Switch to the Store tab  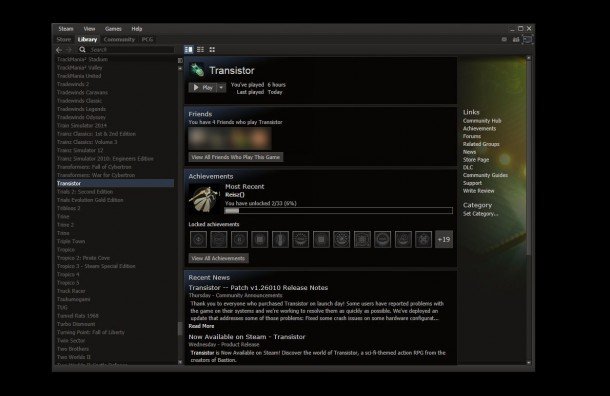[64, 39]
